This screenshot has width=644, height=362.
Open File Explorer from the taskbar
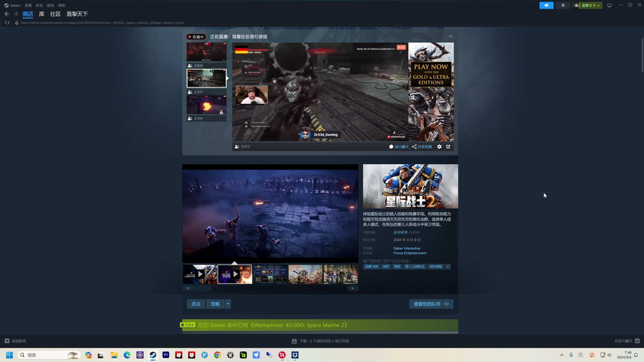pyautogui.click(x=114, y=355)
